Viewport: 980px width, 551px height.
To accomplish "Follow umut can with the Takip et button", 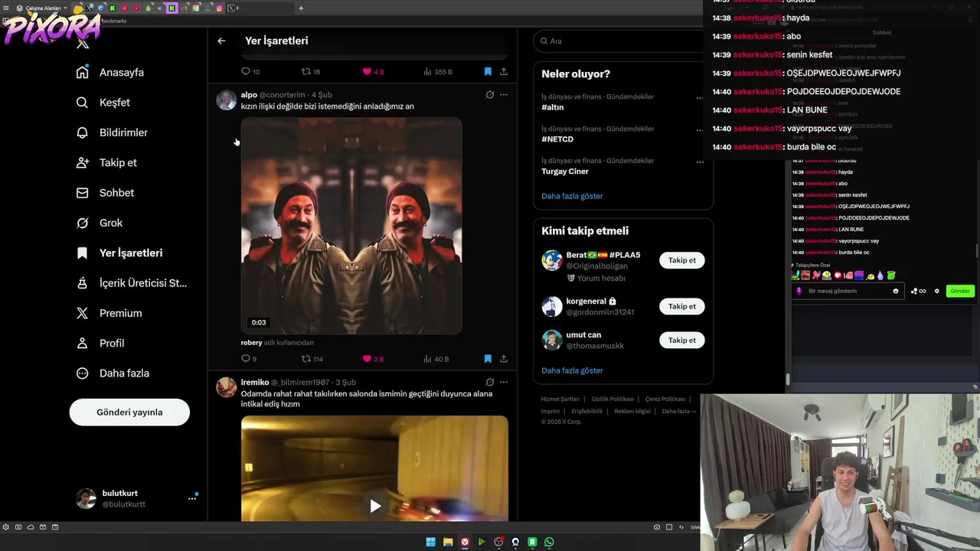I will 681,340.
